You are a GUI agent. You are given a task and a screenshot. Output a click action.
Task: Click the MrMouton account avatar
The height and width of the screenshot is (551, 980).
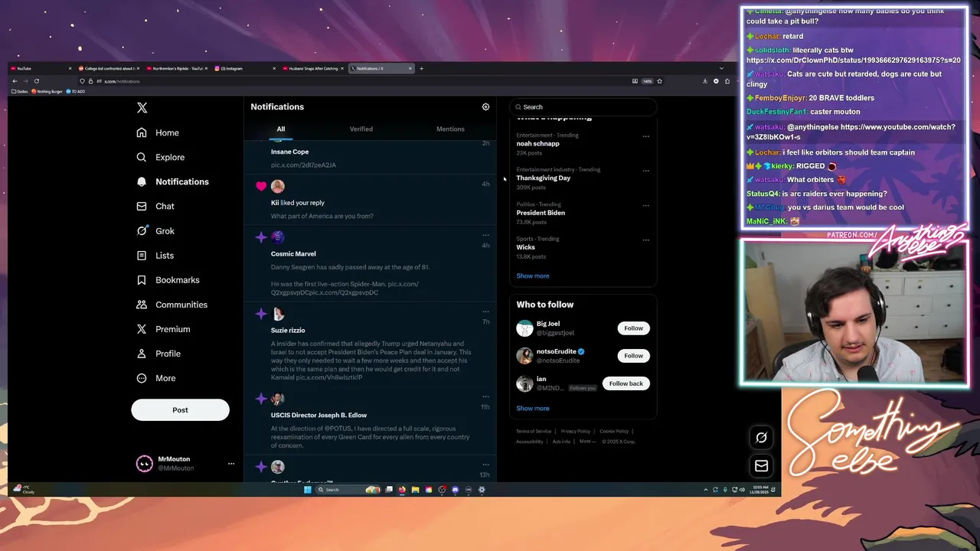tap(144, 464)
